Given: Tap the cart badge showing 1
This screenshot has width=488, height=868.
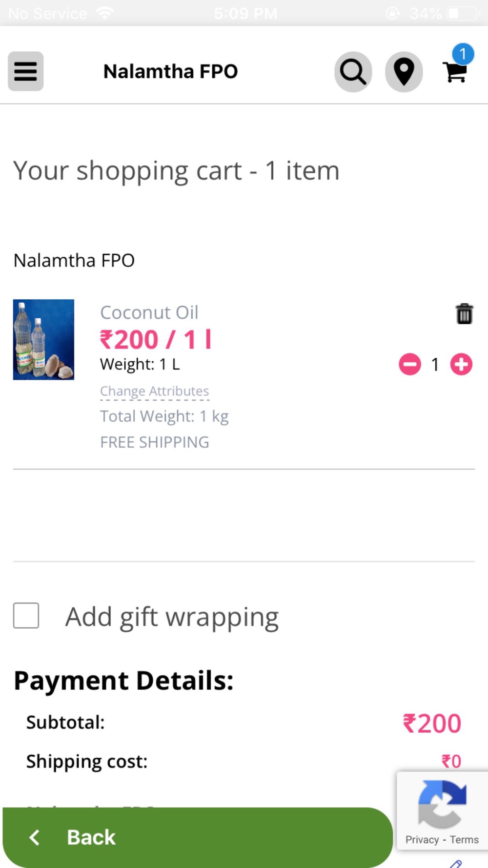Looking at the screenshot, I should coord(463,54).
